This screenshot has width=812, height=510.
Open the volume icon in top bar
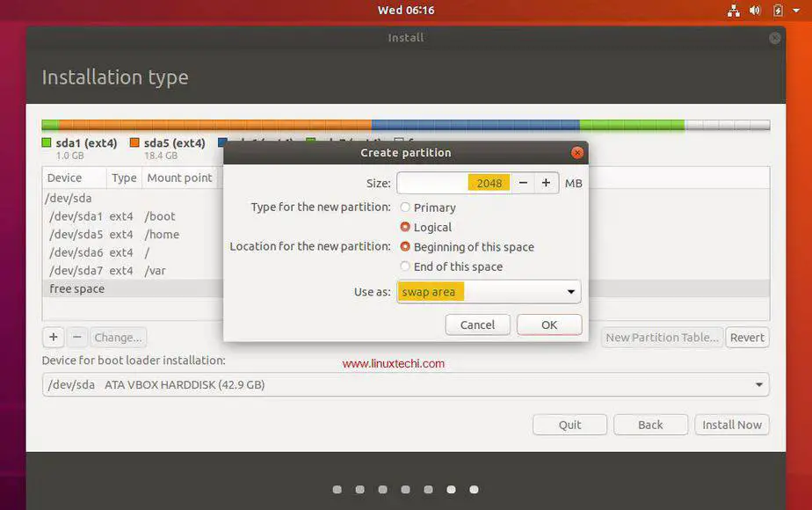755,11
